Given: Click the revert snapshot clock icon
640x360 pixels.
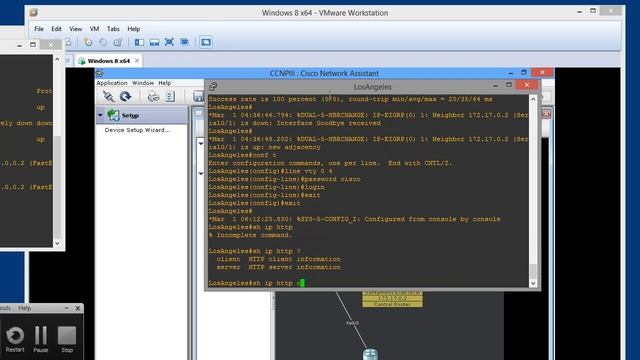Looking at the screenshot, I should coord(103,42).
